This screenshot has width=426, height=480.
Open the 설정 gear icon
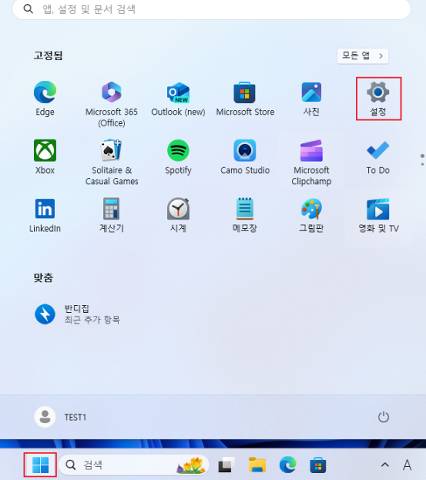(x=378, y=99)
